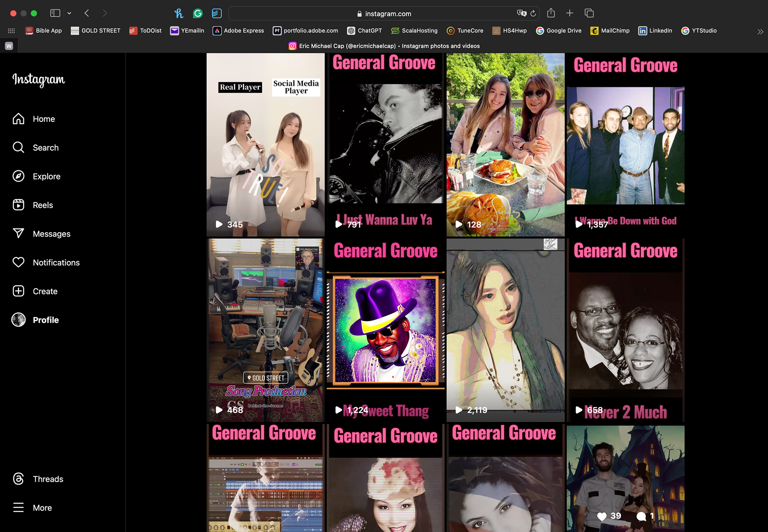The image size is (768, 532).
Task: Click the translate icon in address bar
Action: [x=522, y=13]
